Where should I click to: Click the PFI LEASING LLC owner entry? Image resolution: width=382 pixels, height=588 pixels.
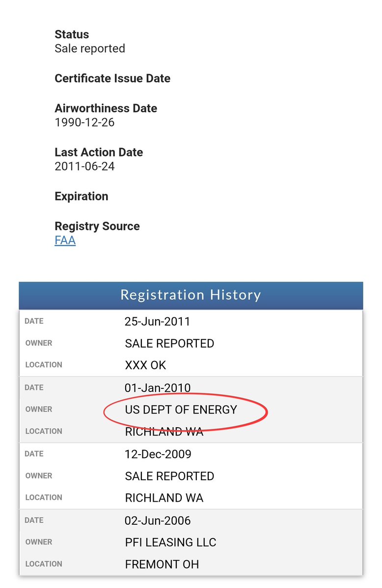[x=170, y=542]
